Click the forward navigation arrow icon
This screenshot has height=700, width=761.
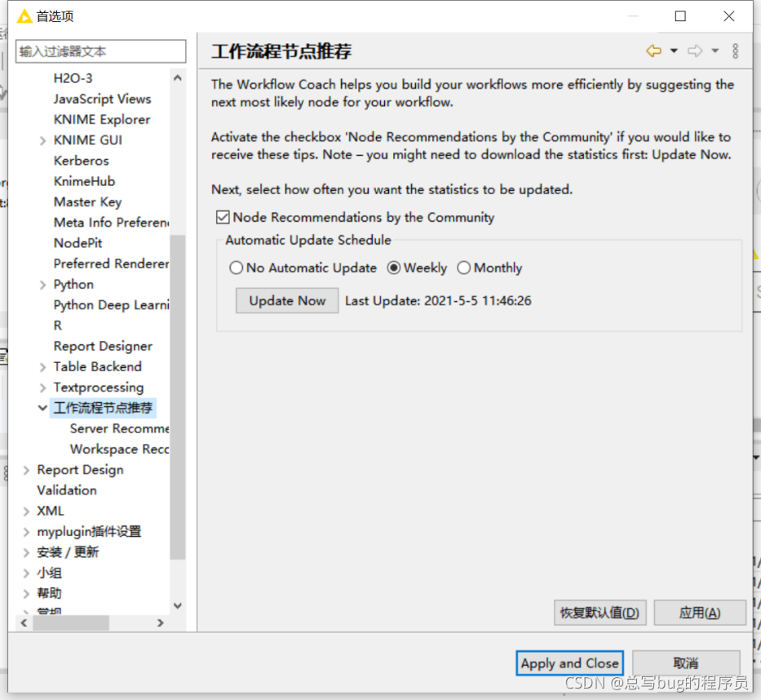(x=695, y=51)
